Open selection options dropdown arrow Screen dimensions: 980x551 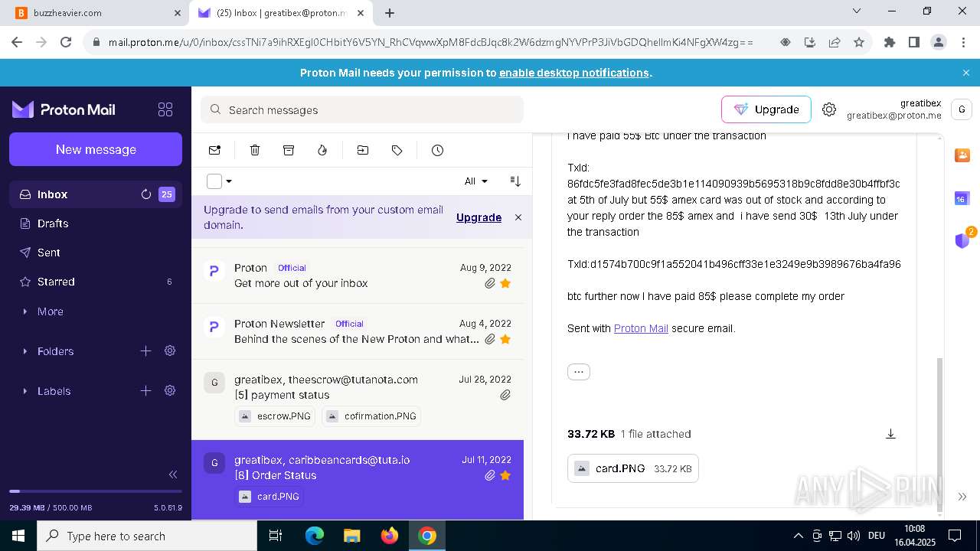click(x=229, y=181)
